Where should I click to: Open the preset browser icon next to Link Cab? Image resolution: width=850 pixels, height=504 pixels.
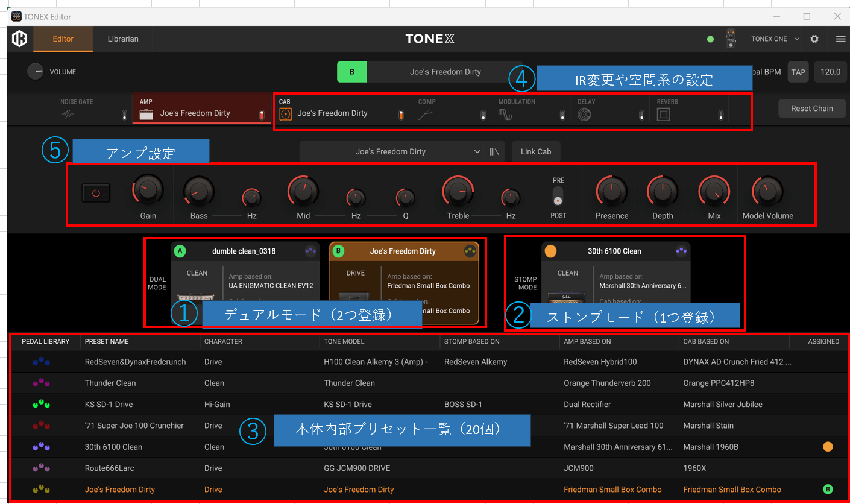pos(494,152)
